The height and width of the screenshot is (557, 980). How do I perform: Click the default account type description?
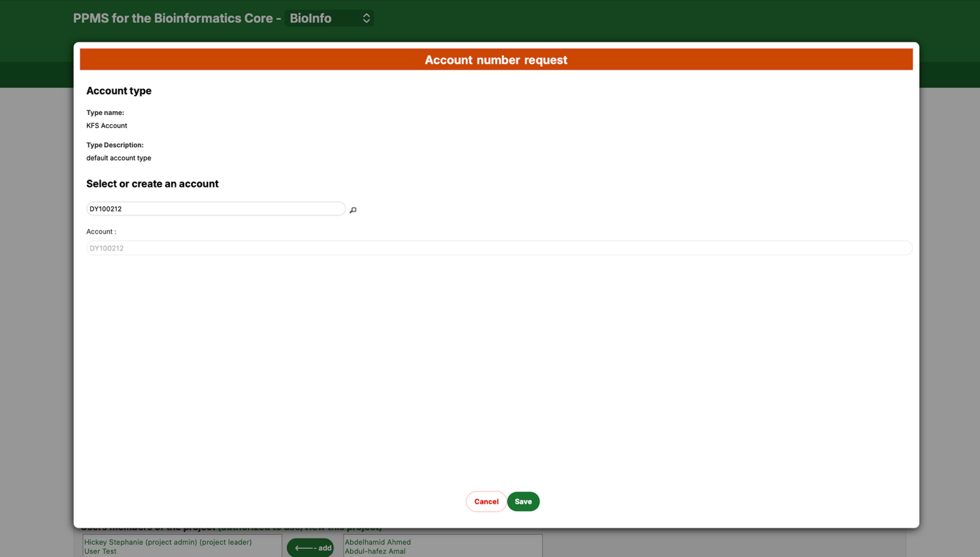coord(118,158)
